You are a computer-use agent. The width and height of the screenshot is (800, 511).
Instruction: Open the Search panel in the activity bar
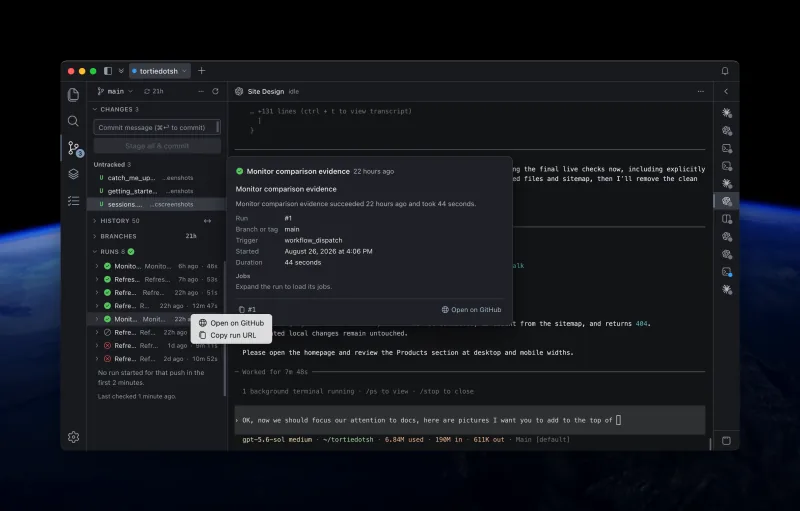click(x=73, y=121)
